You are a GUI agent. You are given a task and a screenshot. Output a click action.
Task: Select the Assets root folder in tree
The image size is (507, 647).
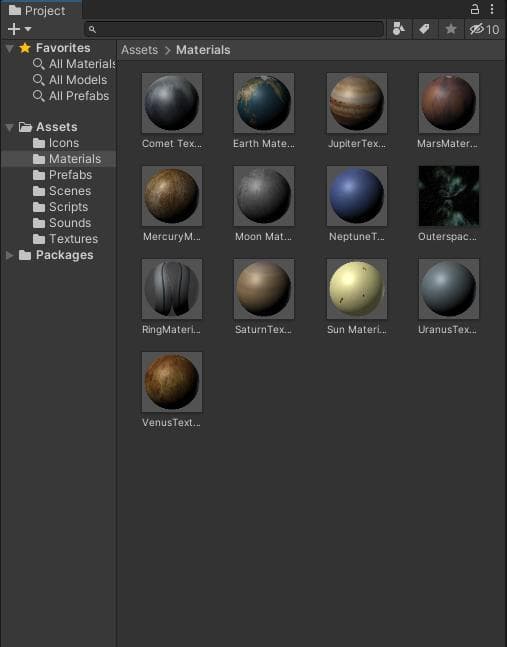(x=48, y=127)
